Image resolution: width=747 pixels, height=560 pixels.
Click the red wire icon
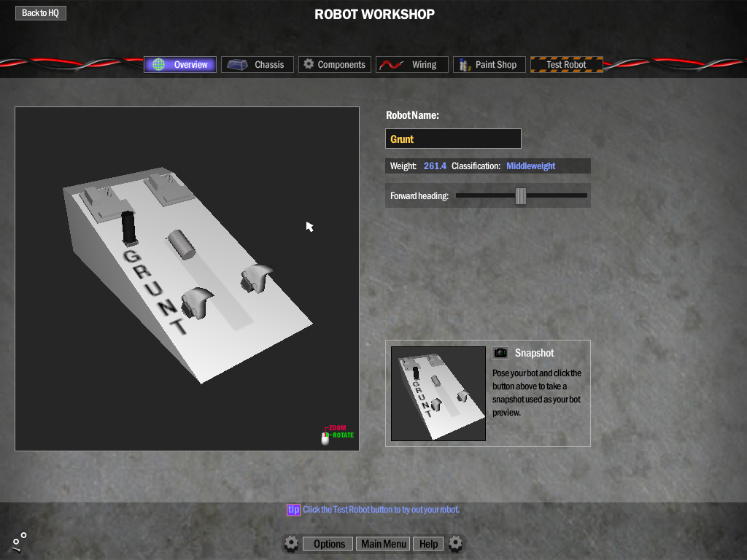tap(392, 65)
